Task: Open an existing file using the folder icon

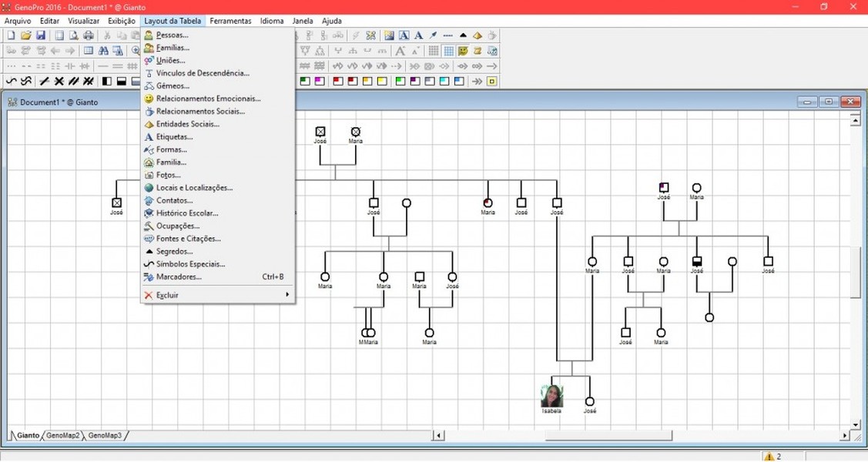Action: (26, 35)
